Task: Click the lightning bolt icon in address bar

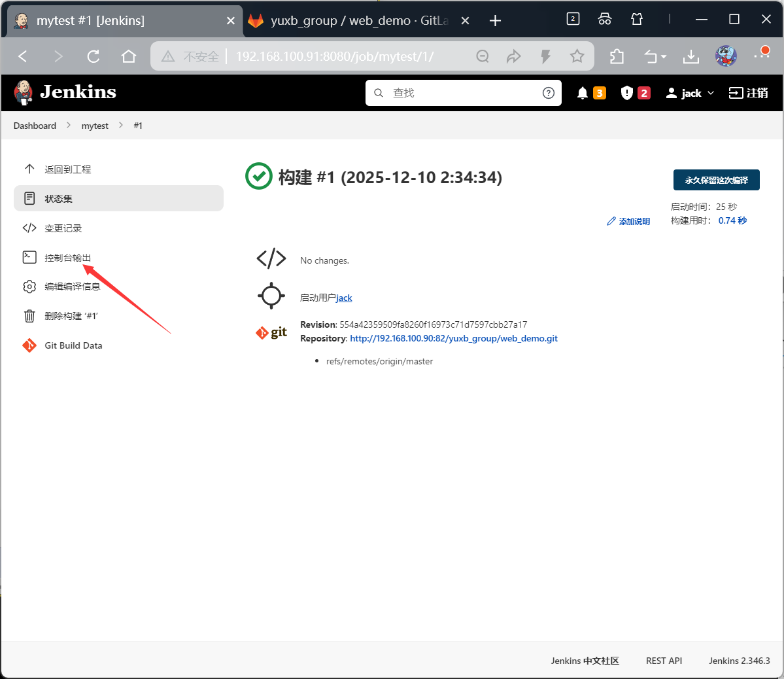Action: click(x=545, y=56)
